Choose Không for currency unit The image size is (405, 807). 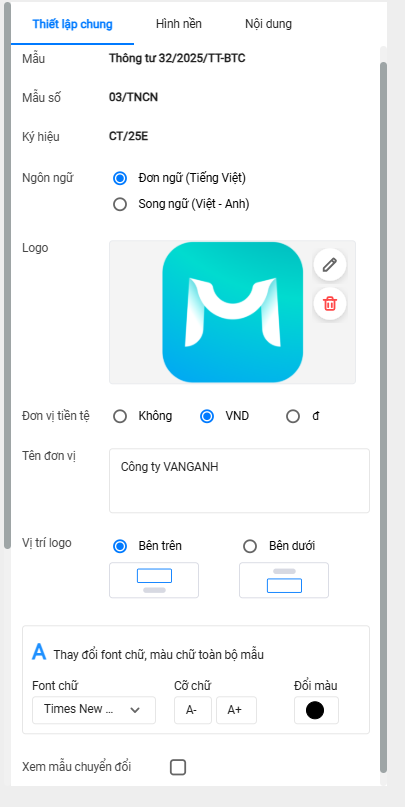pos(120,416)
